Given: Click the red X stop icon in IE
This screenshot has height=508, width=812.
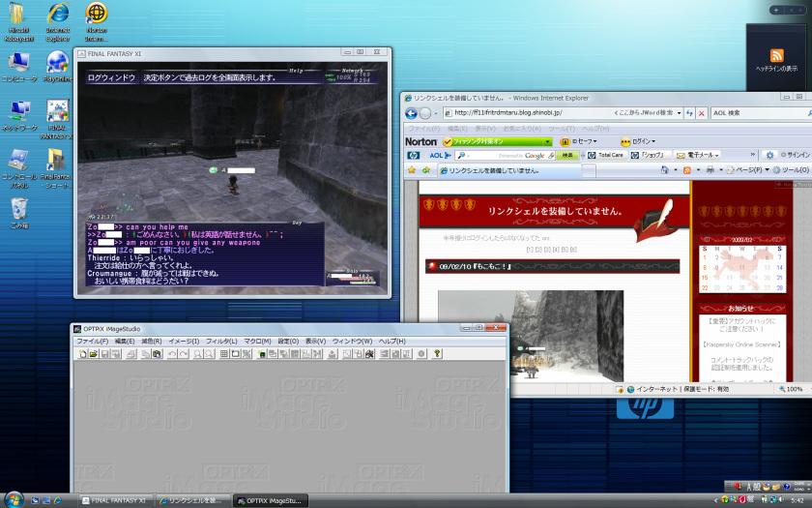Looking at the screenshot, I should click(x=701, y=113).
